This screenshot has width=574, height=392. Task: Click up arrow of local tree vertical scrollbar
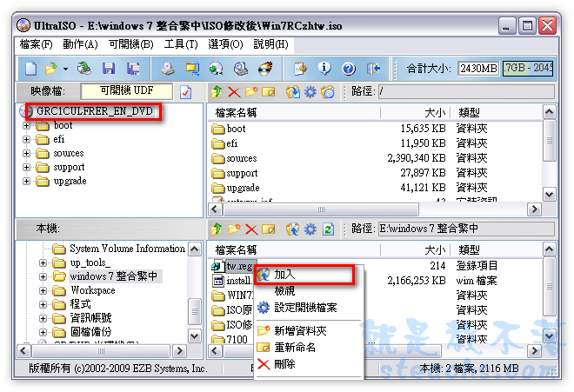[x=195, y=249]
